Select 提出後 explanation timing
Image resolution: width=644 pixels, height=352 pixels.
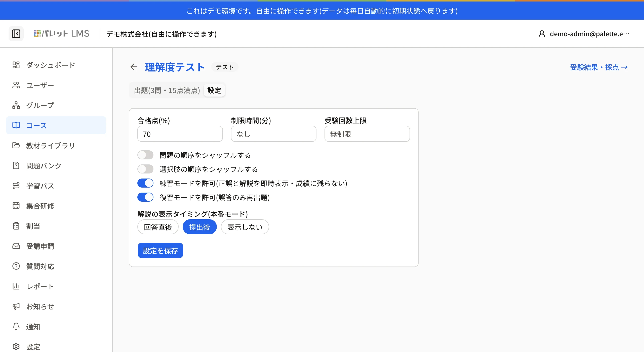(200, 227)
